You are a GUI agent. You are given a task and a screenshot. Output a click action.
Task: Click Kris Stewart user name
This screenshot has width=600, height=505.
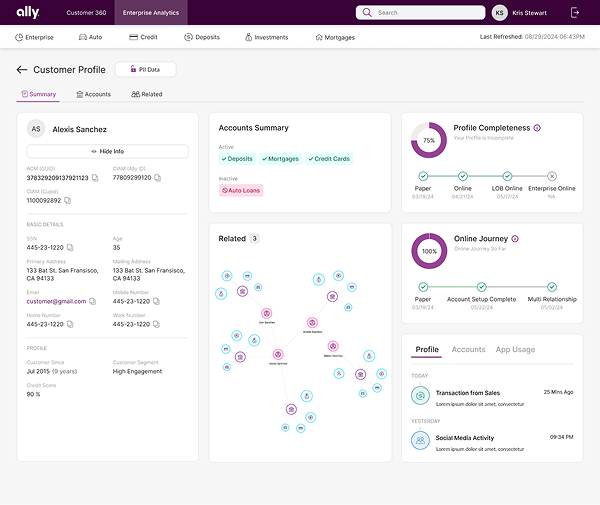coord(529,13)
